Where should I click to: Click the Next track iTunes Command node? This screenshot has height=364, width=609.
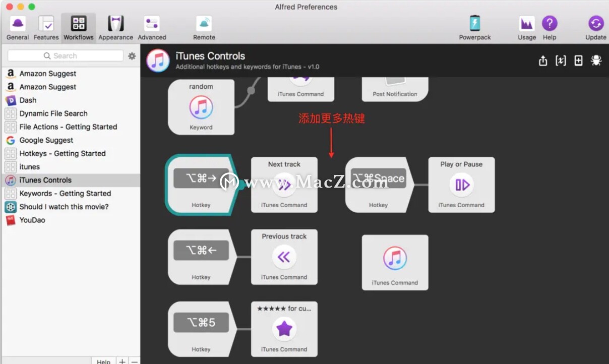[284, 185]
